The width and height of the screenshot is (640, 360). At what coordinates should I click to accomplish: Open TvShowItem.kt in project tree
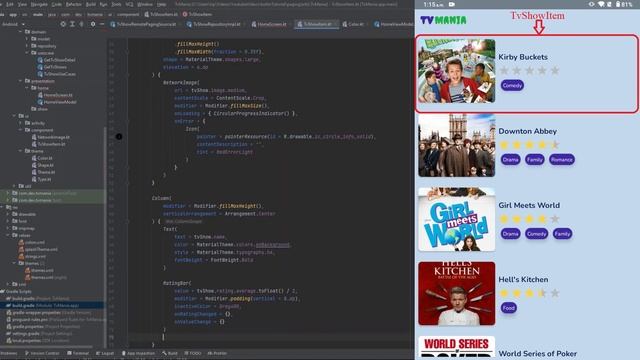[48, 144]
